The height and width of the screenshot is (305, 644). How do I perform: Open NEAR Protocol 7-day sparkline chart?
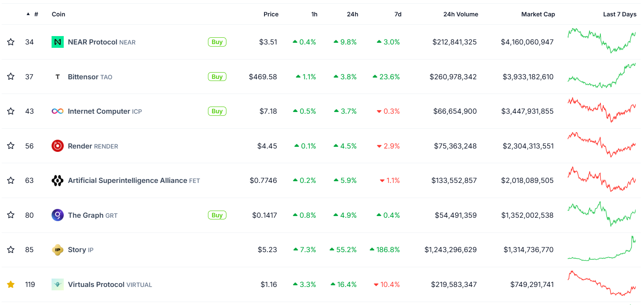(602, 41)
